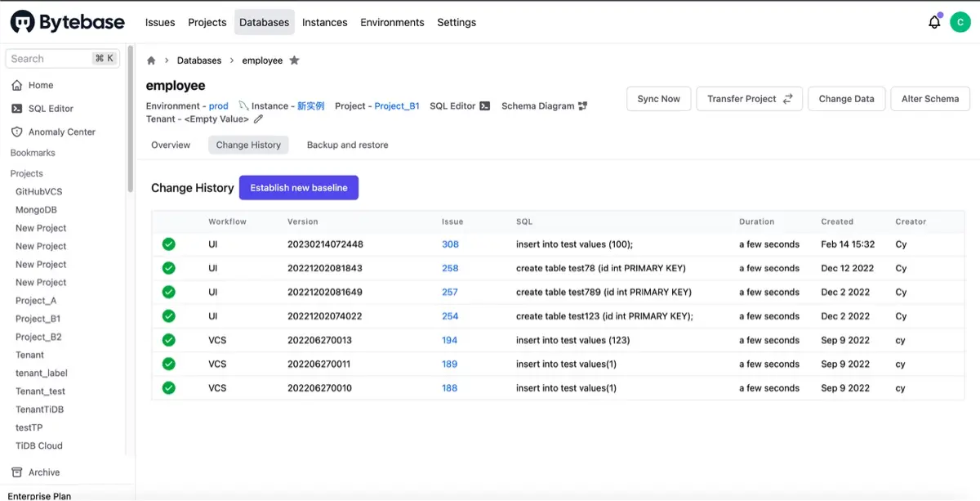Switch to the Overview tab
This screenshot has width=980, height=501.
click(170, 145)
